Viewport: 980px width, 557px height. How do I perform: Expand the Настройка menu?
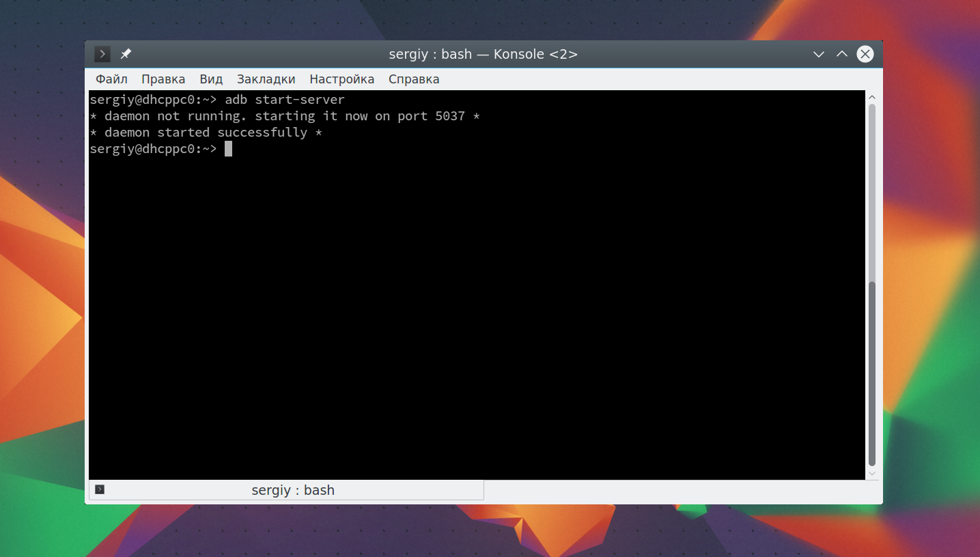click(x=341, y=79)
